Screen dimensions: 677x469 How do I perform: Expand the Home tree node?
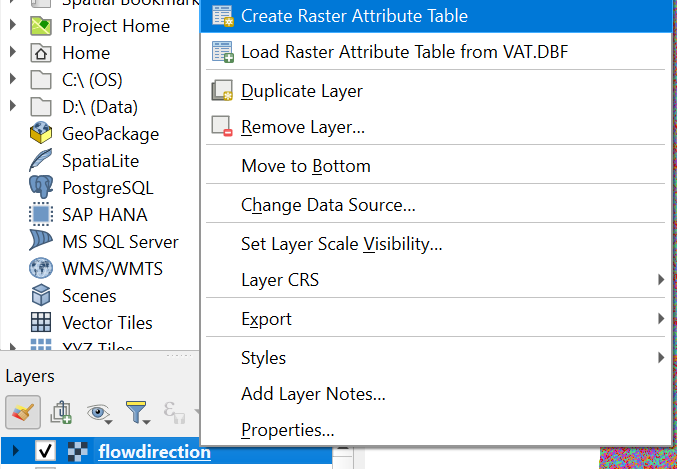[13, 52]
